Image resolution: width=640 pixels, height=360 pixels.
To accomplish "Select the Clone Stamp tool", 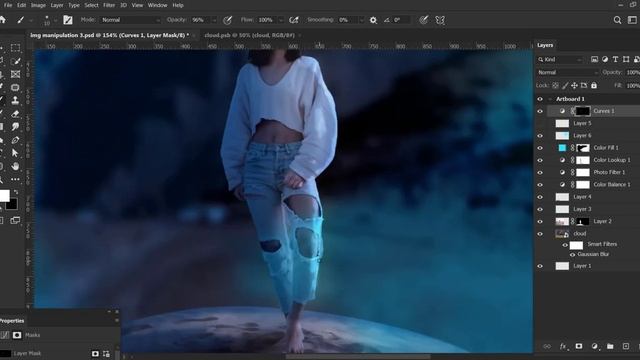I will [x=16, y=100].
